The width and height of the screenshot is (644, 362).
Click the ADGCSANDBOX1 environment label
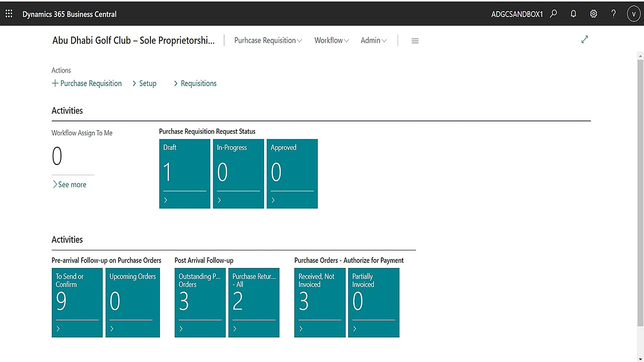[x=517, y=14]
